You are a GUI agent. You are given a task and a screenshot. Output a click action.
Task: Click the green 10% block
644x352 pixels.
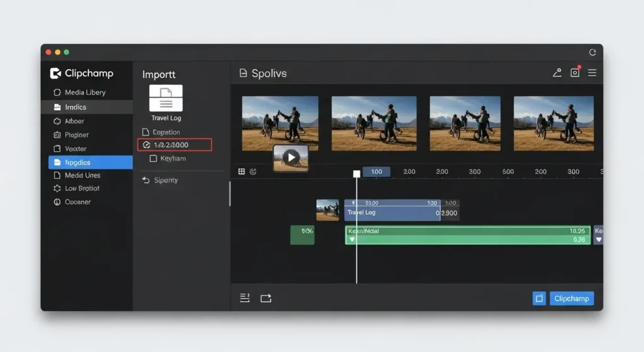303,236
